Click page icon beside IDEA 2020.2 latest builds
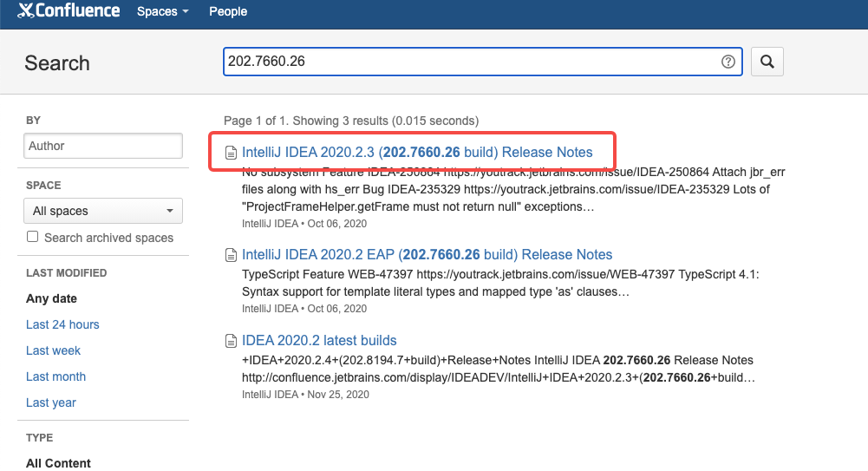This screenshot has height=471, width=868. click(231, 341)
